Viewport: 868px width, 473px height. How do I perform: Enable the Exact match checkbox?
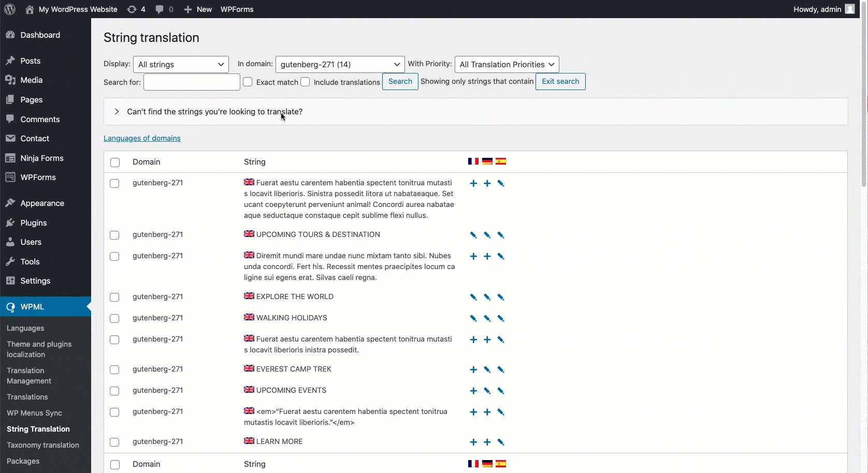[x=248, y=82]
